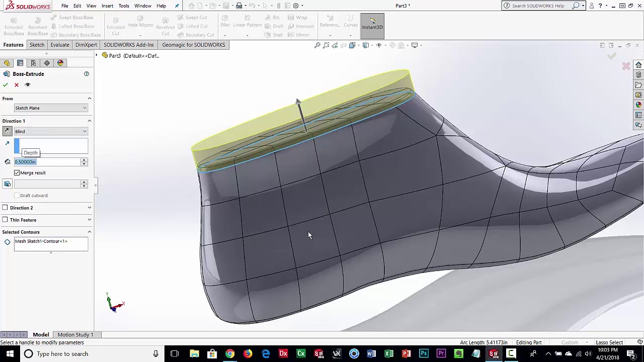This screenshot has height=362, width=644.
Task: Switch to the Evaluate tab
Action: (60, 45)
